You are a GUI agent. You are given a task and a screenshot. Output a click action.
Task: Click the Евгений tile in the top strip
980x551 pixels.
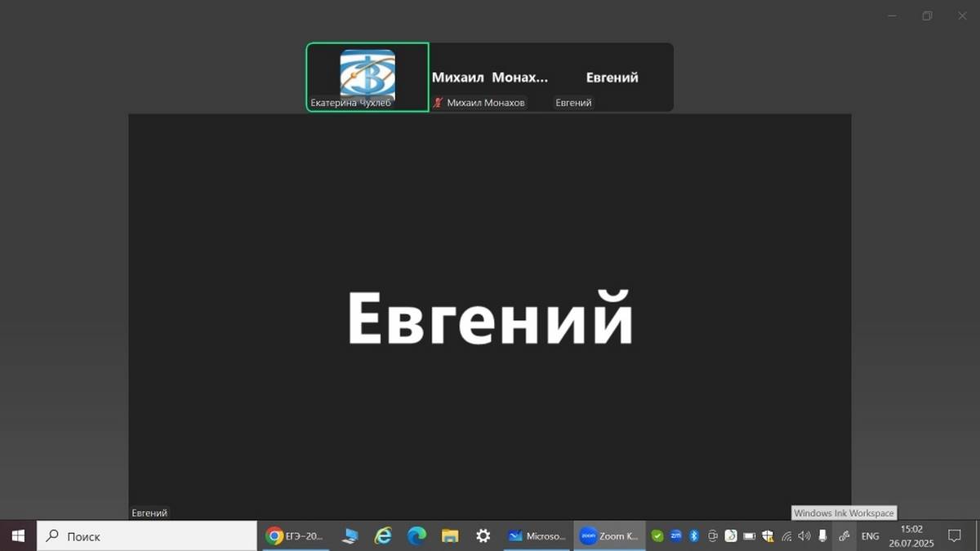pos(612,78)
